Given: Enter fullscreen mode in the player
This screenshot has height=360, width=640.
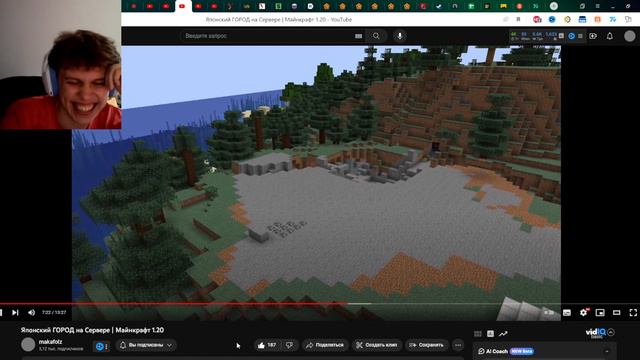Looking at the screenshot, I should click(x=633, y=313).
